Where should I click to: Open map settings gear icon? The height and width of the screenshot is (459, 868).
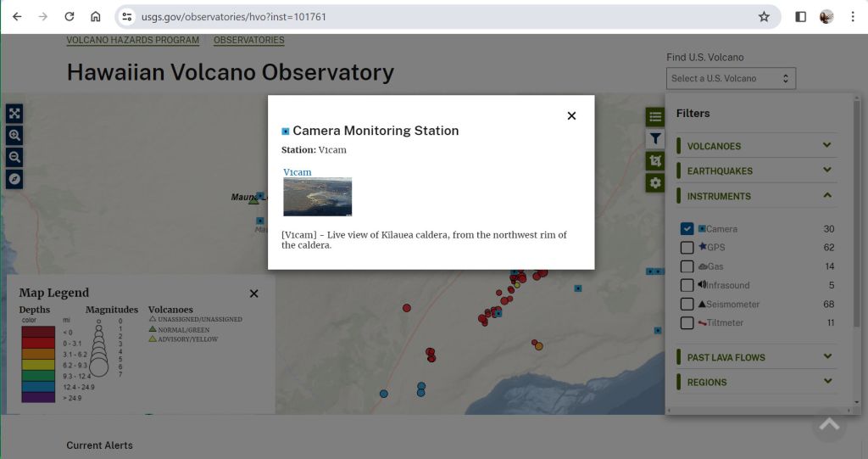[x=654, y=182]
